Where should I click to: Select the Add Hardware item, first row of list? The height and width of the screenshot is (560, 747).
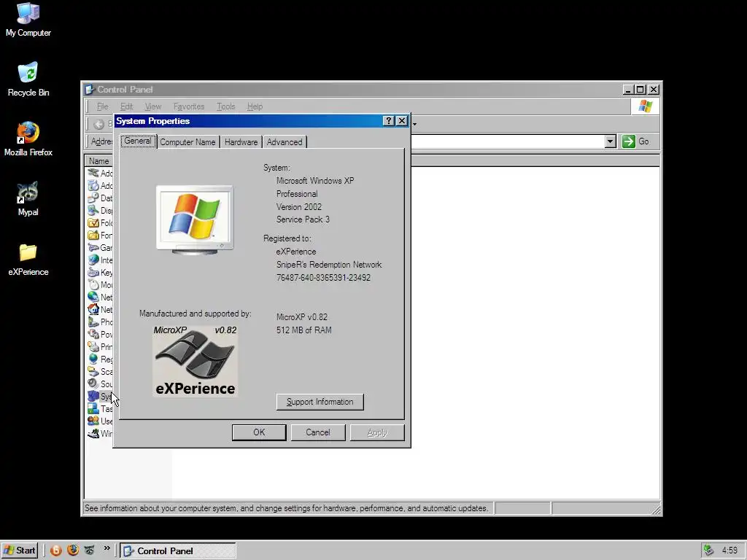(x=100, y=174)
